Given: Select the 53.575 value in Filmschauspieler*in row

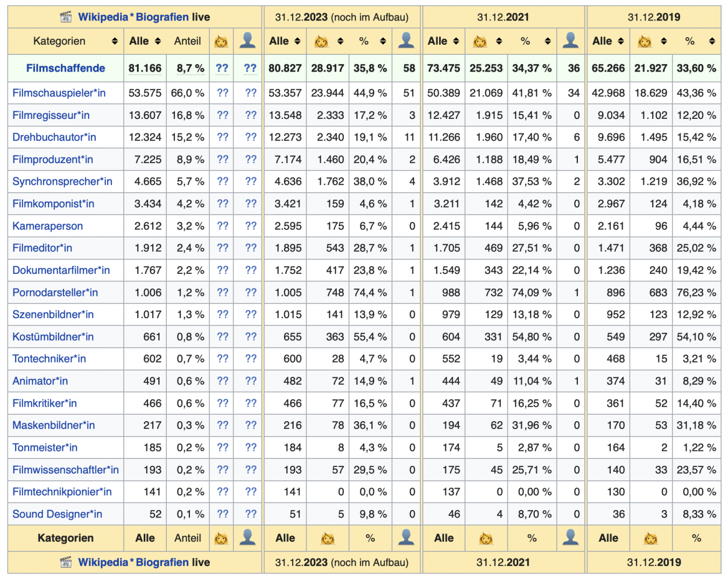Looking at the screenshot, I should (145, 93).
